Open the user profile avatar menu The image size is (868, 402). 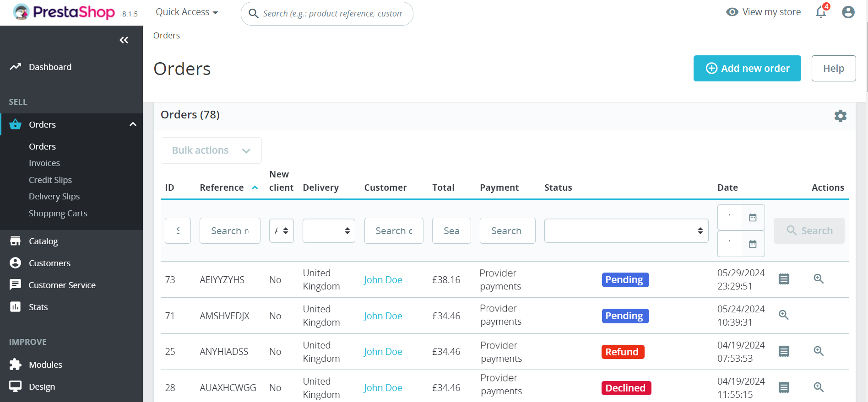pos(848,12)
